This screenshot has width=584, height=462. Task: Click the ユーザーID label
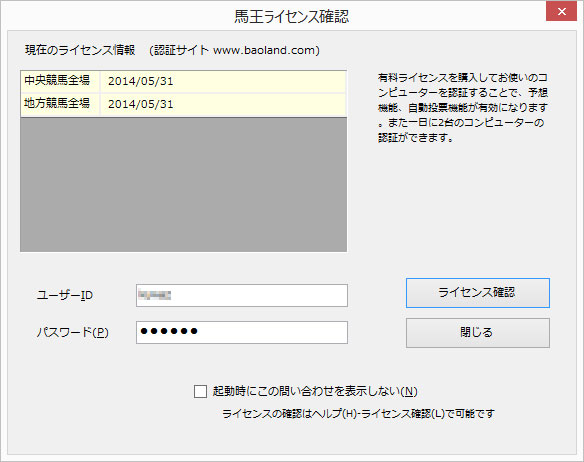[64, 295]
